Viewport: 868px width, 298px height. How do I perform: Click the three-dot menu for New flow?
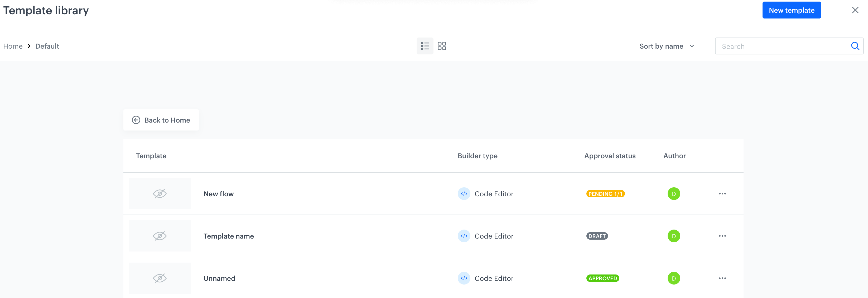coord(722,194)
